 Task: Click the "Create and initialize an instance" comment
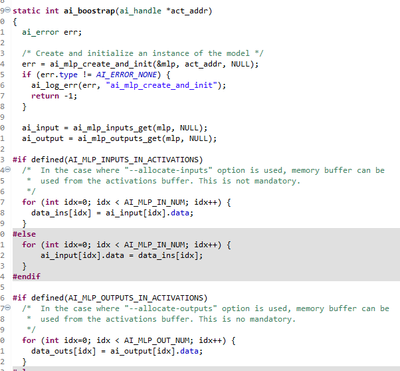pyautogui.click(x=143, y=53)
